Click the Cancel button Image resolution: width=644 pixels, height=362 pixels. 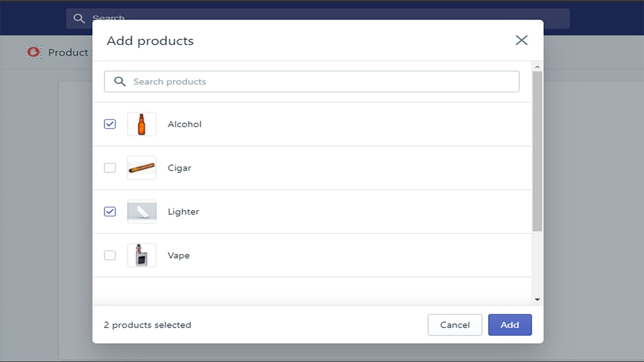[455, 325]
